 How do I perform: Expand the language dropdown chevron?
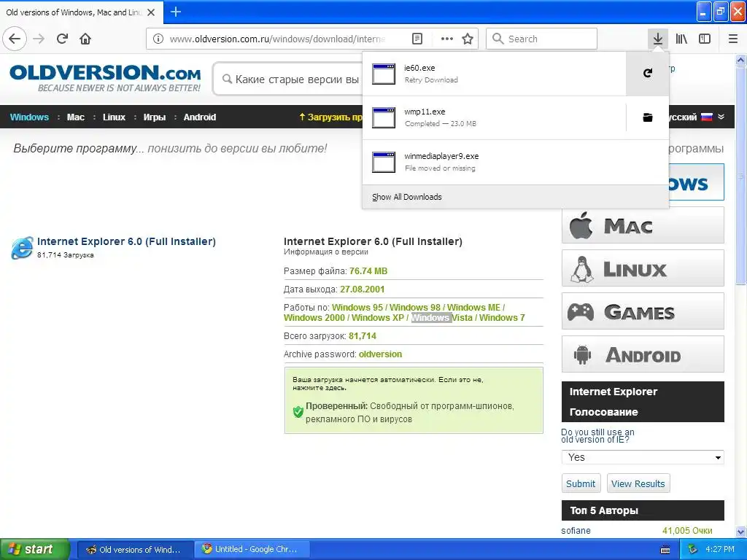[x=721, y=117]
